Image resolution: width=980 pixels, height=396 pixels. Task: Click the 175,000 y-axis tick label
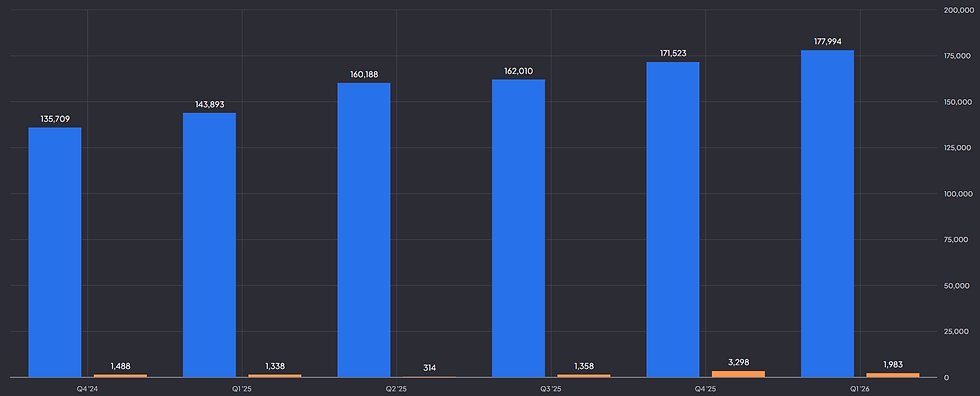click(958, 56)
